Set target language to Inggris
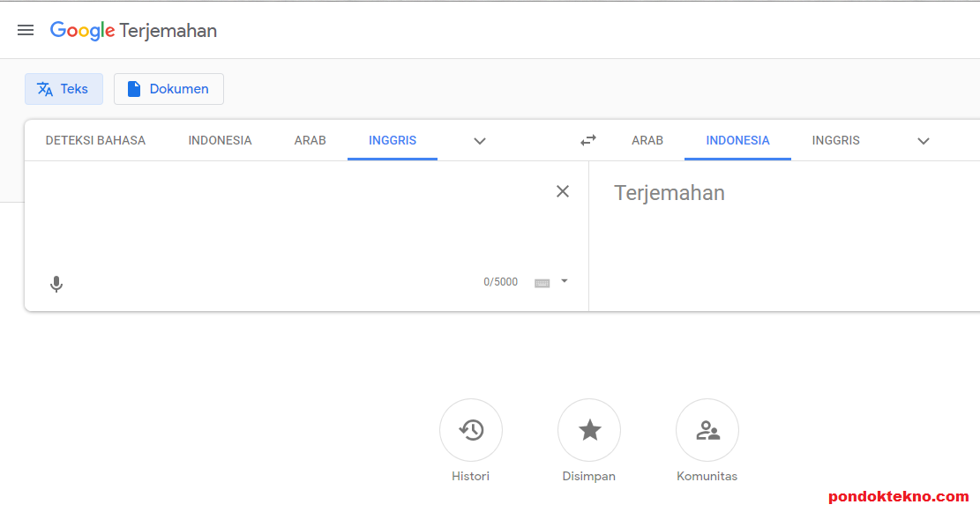 [835, 140]
